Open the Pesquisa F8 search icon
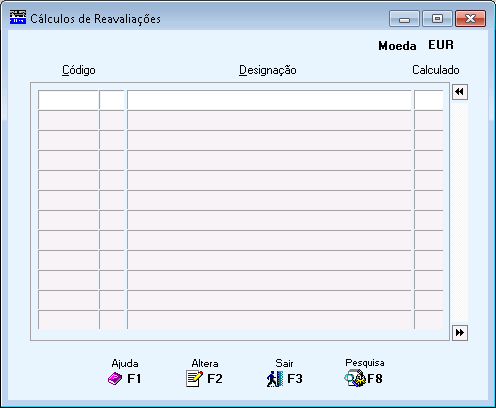This screenshot has height=408, width=496. pos(355,379)
